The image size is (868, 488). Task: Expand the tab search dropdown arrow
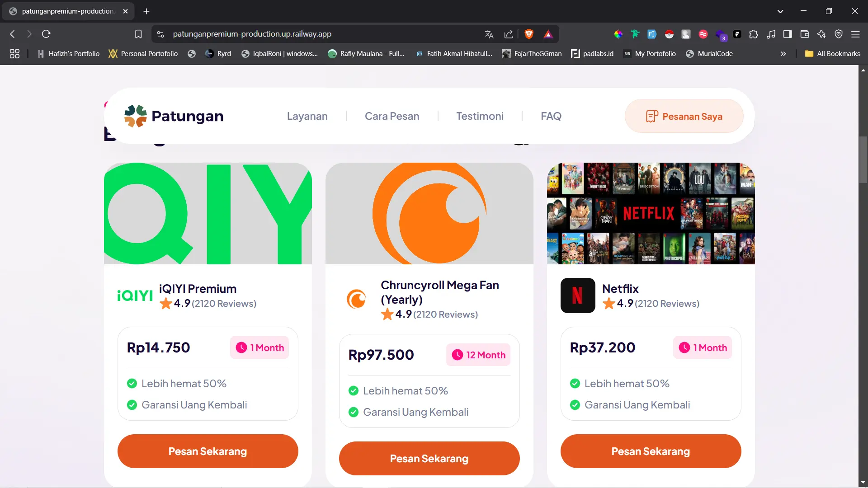click(x=780, y=11)
